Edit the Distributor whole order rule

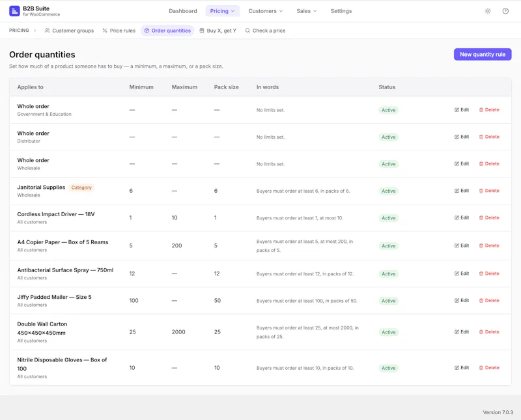pyautogui.click(x=462, y=137)
